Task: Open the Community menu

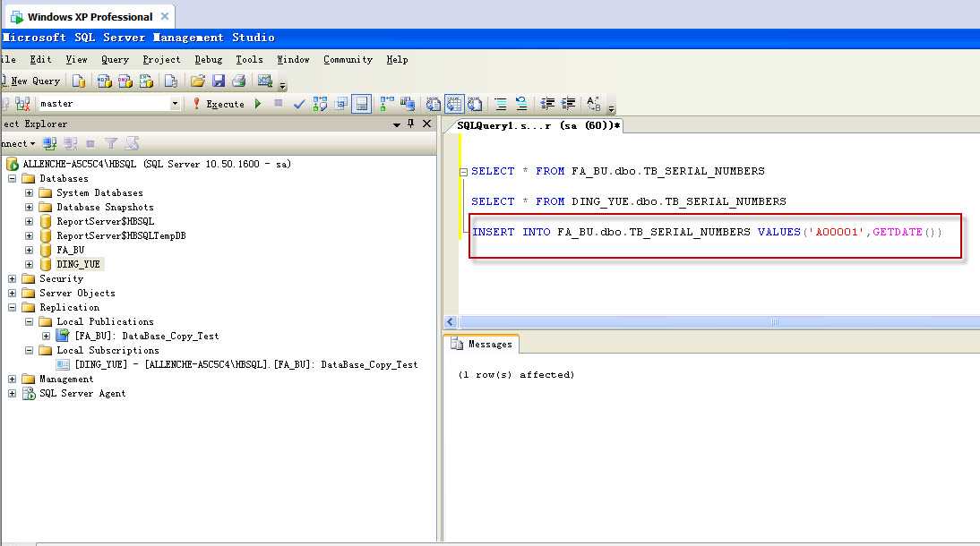Action: [x=348, y=59]
